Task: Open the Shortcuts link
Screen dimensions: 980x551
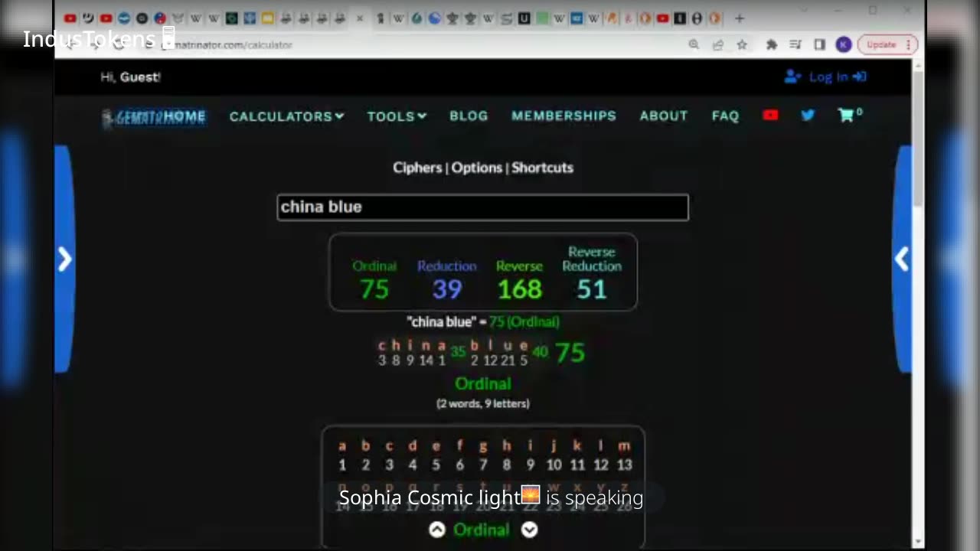Action: [542, 168]
